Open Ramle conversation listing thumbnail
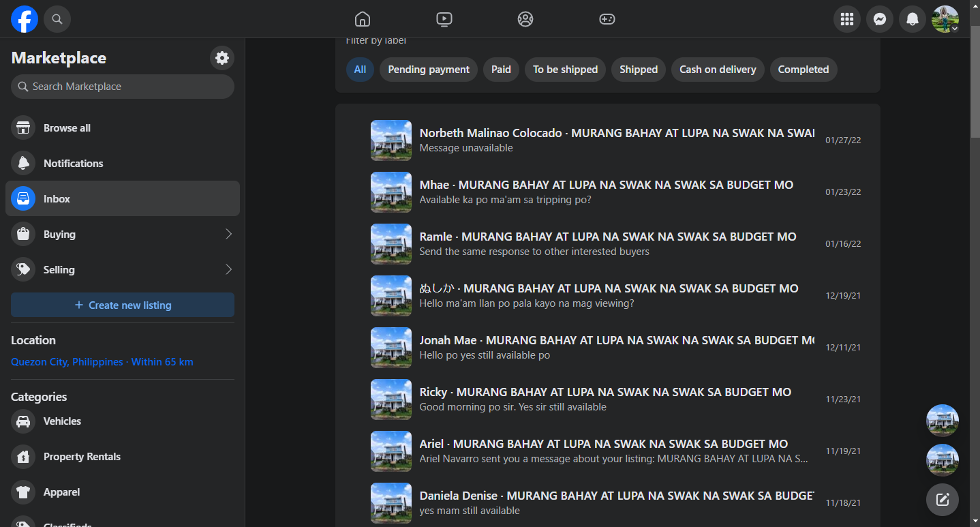This screenshot has width=980, height=527. coord(391,244)
